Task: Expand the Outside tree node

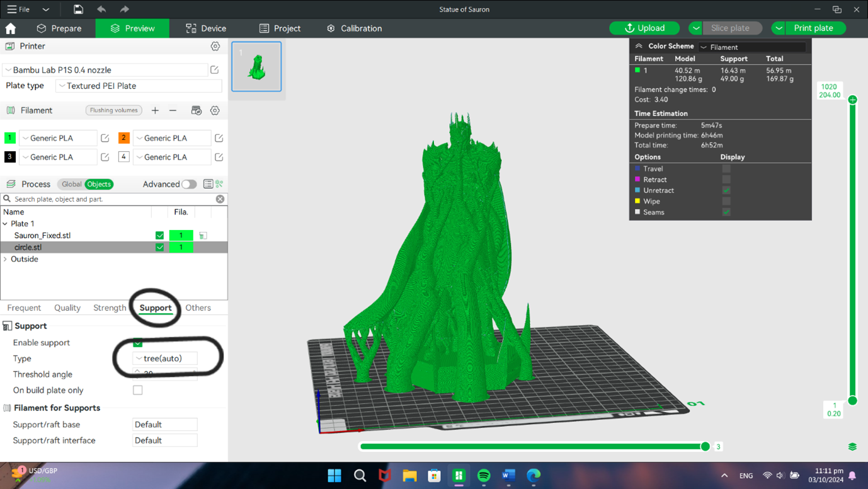Action: pos(6,260)
